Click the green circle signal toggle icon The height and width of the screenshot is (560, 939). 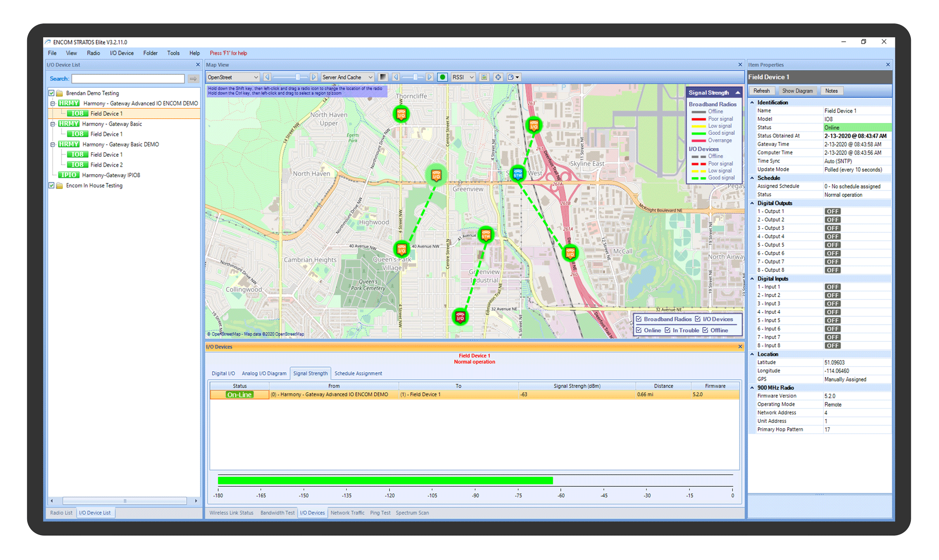click(x=442, y=77)
